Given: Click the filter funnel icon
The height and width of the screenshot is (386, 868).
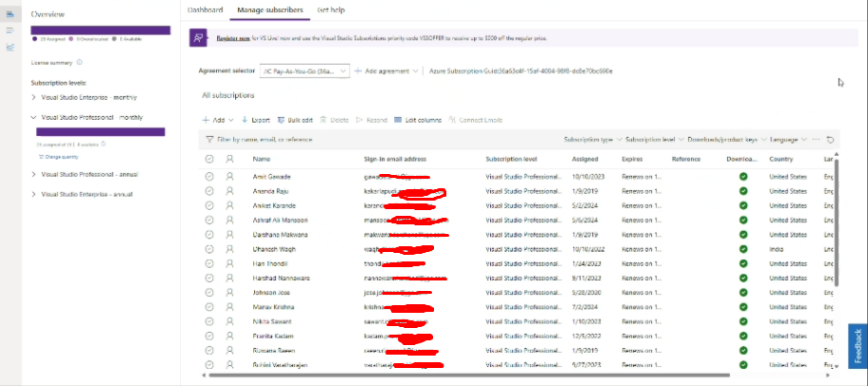Looking at the screenshot, I should click(x=209, y=140).
